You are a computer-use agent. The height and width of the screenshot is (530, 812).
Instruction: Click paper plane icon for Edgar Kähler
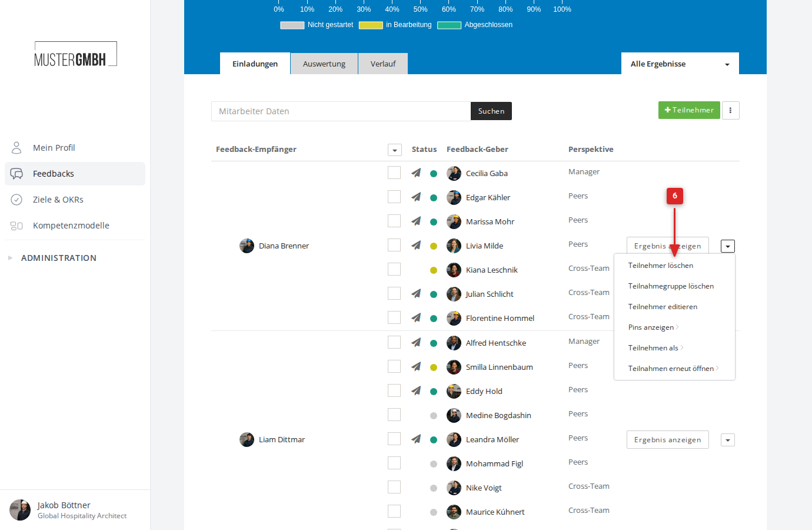coord(416,197)
